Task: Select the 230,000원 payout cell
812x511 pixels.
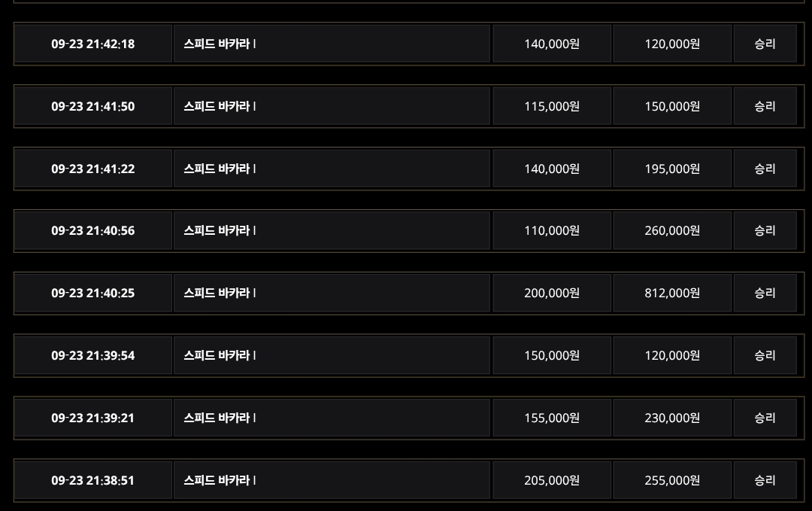Action: [x=672, y=418]
